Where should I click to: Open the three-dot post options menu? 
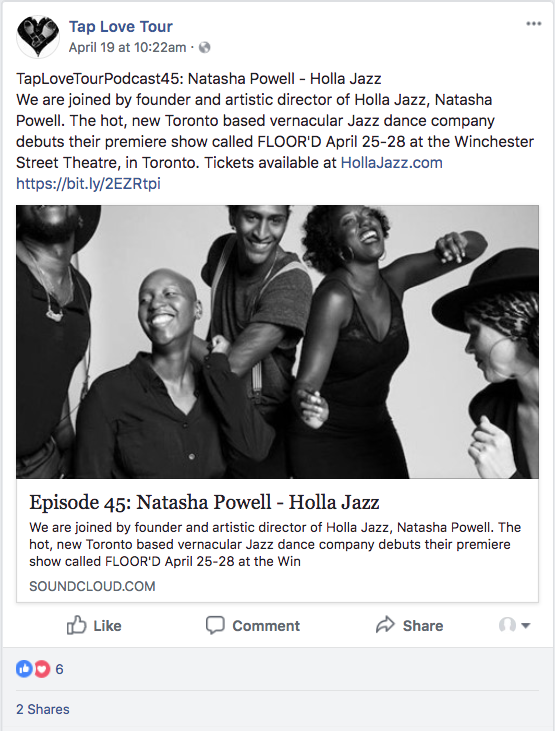(x=534, y=24)
